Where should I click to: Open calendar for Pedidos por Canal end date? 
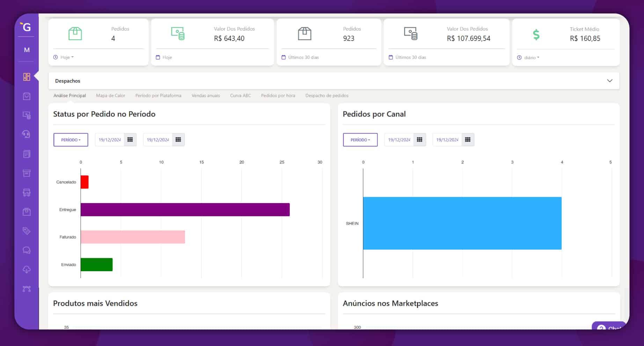tap(468, 140)
